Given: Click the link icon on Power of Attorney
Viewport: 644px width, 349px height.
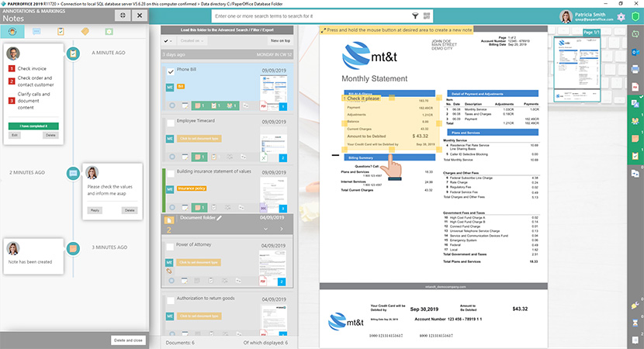Looking at the screenshot, I should (169, 271).
